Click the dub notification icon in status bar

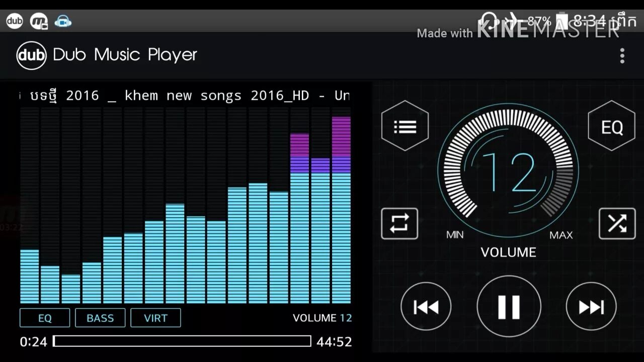point(15,21)
